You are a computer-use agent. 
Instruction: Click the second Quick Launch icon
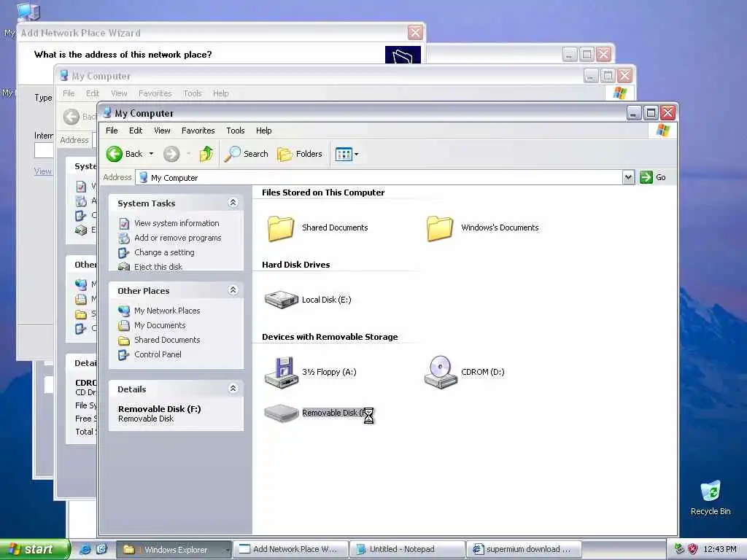(101, 549)
